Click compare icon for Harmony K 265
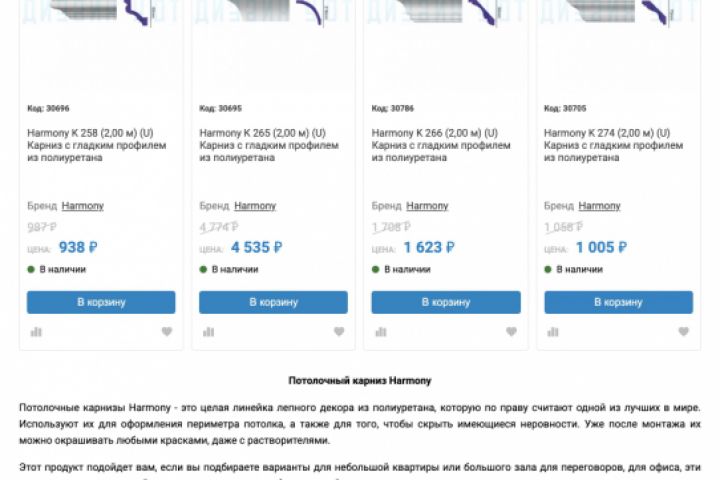720x480 pixels. tap(208, 332)
